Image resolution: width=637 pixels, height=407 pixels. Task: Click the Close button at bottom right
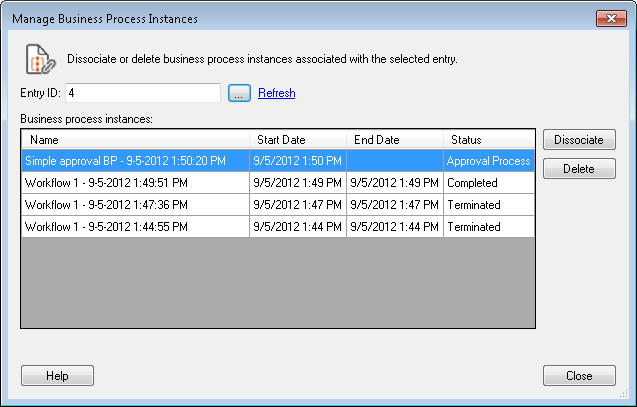pos(579,376)
